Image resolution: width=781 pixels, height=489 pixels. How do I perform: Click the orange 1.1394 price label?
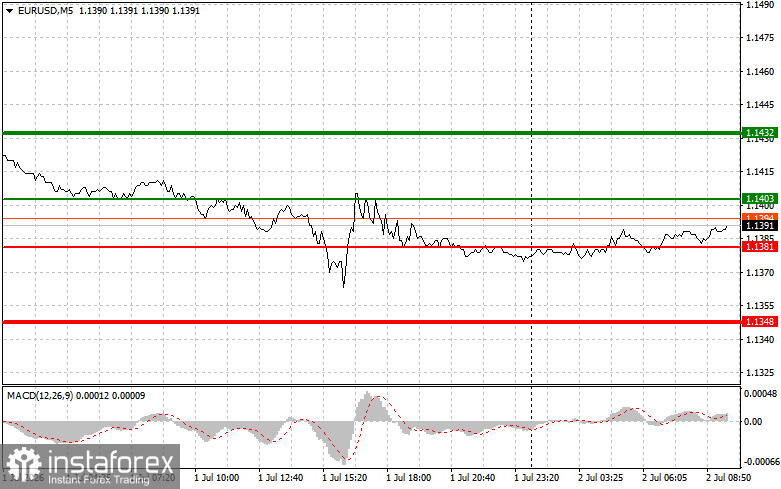tap(759, 218)
